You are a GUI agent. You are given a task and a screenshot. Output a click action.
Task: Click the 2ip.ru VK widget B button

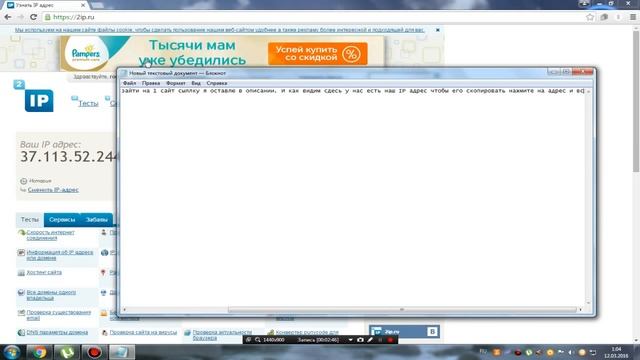432,331
